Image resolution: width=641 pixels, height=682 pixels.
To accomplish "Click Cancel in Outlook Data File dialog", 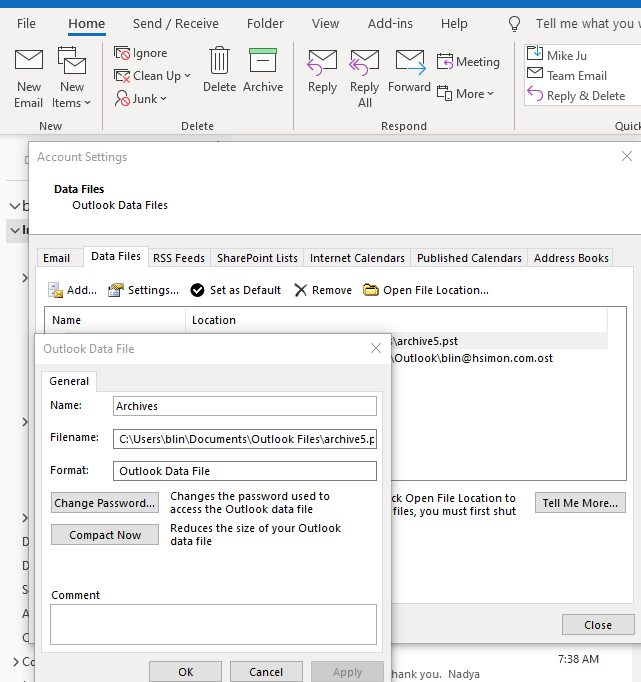I will 266,672.
